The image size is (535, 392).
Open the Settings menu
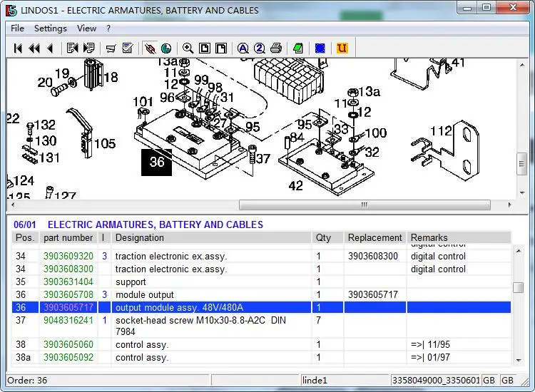(x=50, y=29)
